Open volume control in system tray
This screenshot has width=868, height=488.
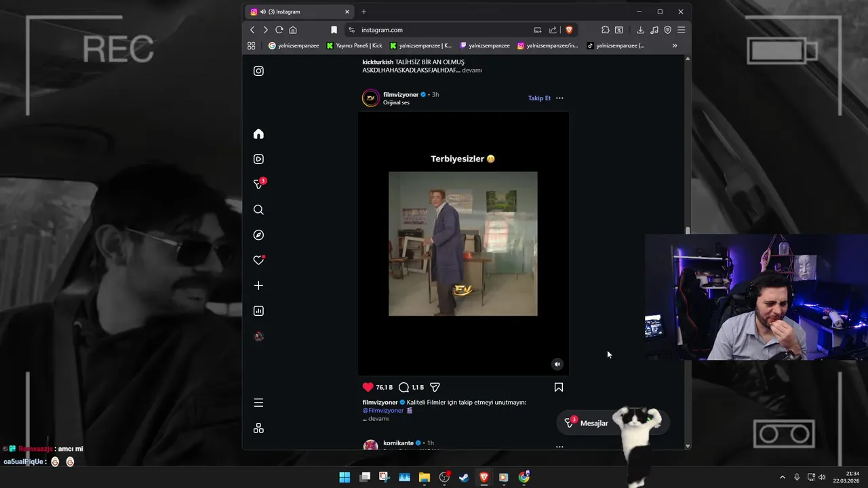point(822,477)
